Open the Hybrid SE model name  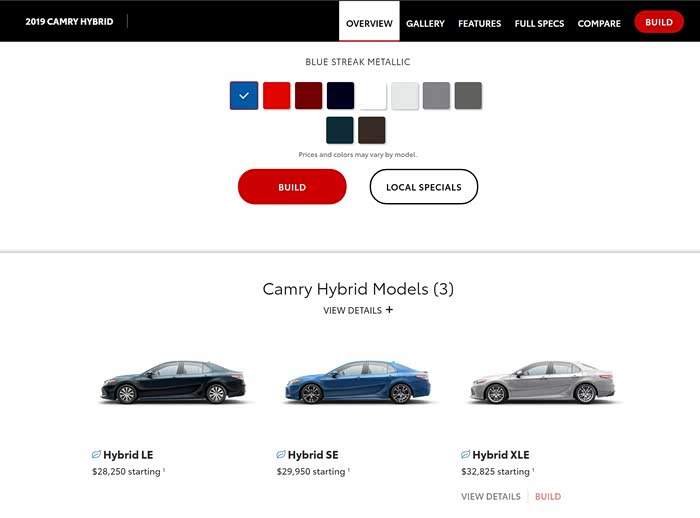pos(313,455)
